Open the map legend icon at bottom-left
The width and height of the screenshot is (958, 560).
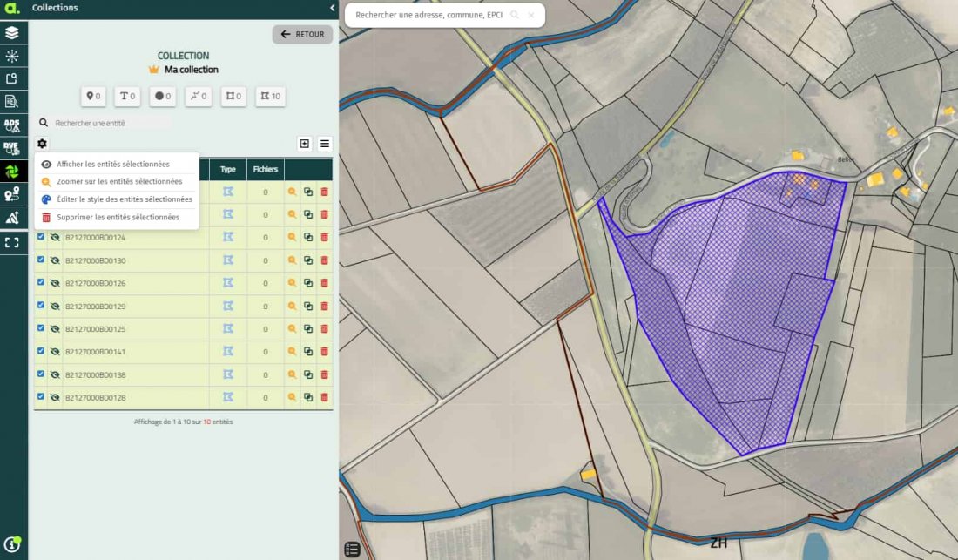coord(352,549)
